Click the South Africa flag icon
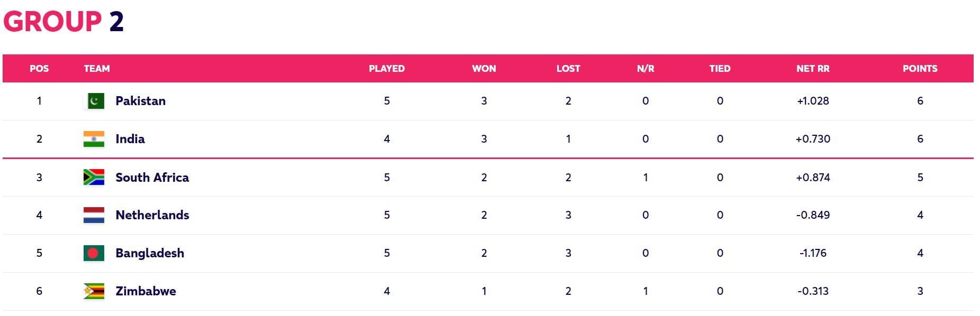Image resolution: width=980 pixels, height=316 pixels. [x=94, y=177]
